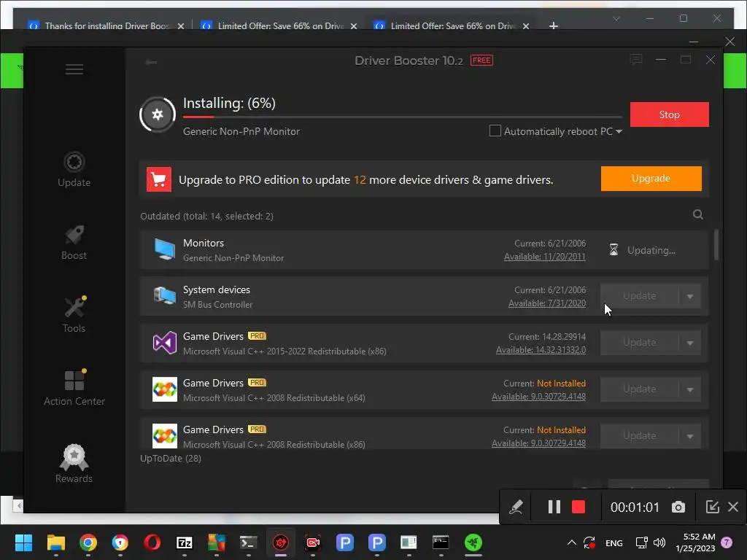Click the FREE edition badge
This screenshot has width=747, height=560.
click(481, 60)
